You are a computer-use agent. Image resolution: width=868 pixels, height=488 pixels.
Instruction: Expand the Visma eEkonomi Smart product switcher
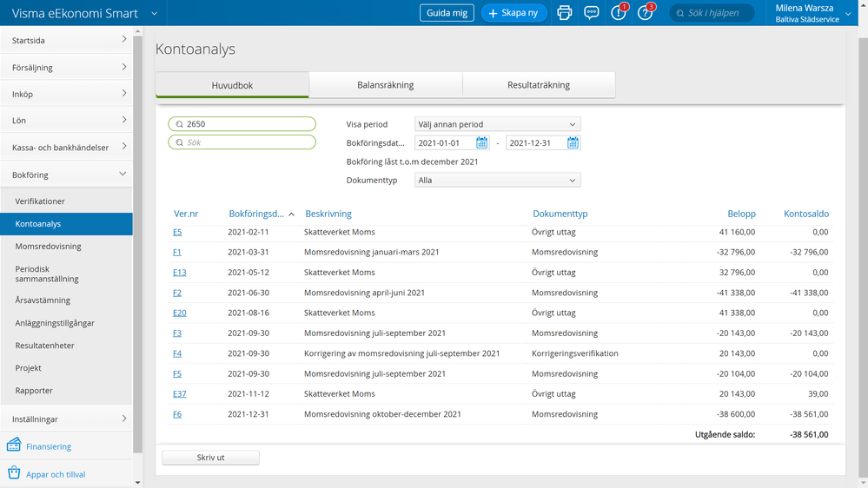click(x=155, y=13)
